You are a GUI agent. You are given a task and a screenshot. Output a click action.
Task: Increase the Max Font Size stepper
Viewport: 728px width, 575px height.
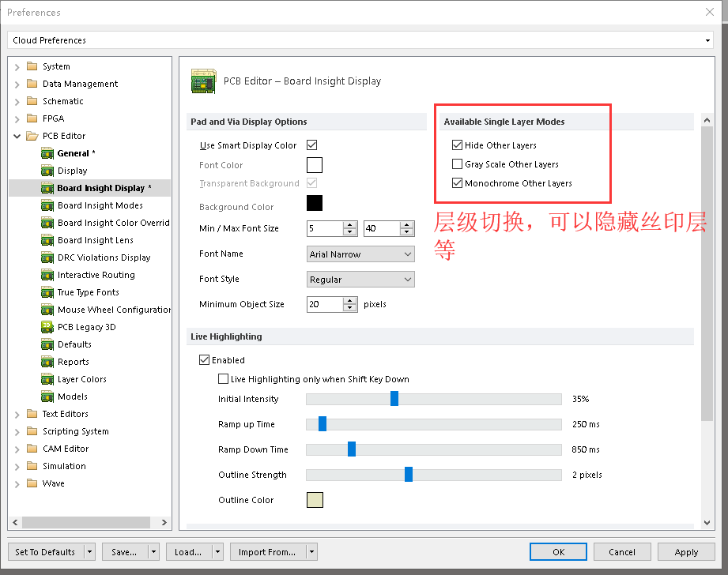[407, 224]
